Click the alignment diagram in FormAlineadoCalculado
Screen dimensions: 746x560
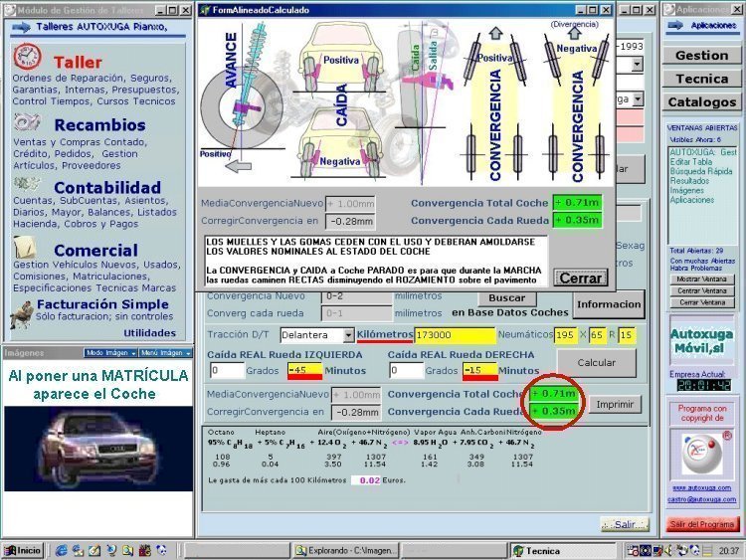click(x=406, y=102)
